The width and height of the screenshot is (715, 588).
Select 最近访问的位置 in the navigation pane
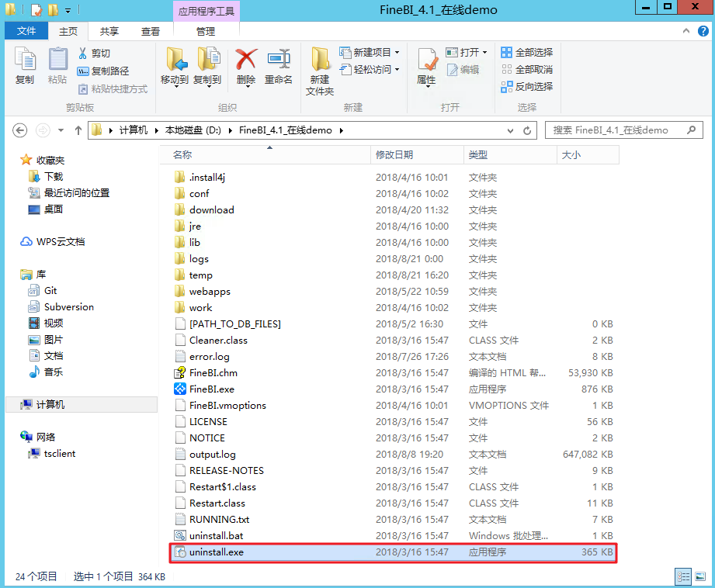pos(69,193)
